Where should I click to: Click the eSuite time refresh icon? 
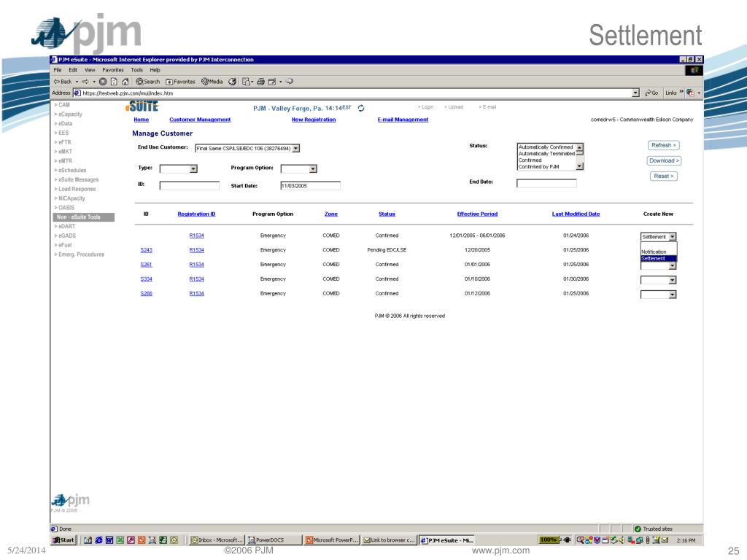[361, 108]
